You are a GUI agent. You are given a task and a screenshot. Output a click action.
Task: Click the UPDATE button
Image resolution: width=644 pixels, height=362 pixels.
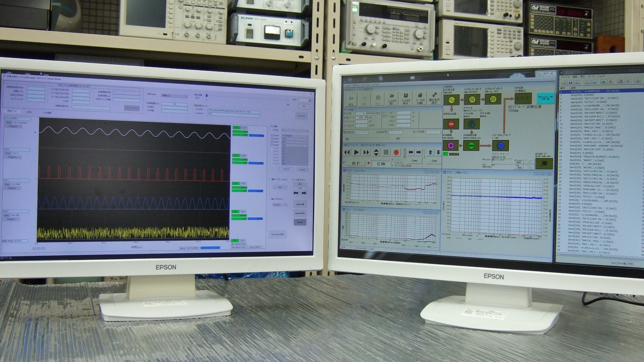pyautogui.click(x=286, y=169)
